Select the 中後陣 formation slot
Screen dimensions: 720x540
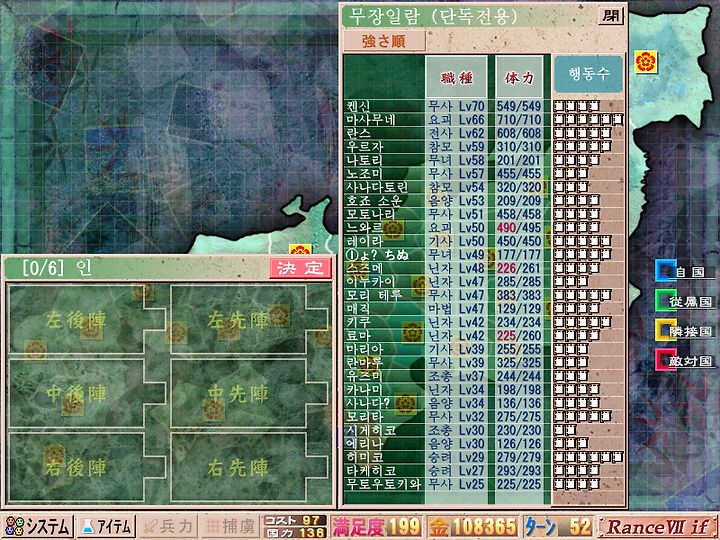(x=87, y=394)
